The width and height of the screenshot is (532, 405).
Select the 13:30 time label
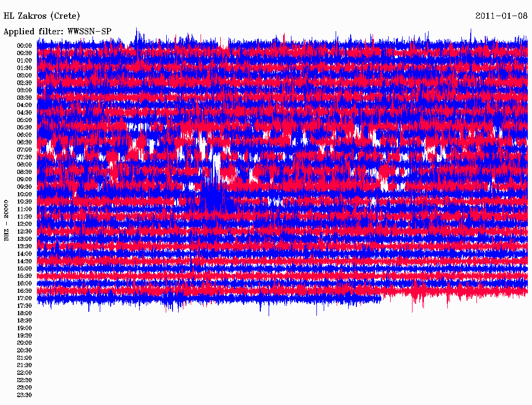pos(24,246)
